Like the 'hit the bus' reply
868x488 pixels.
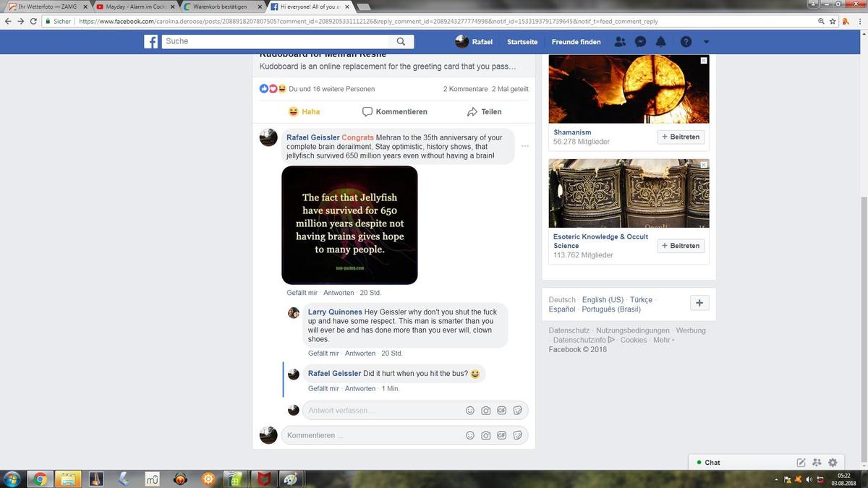323,388
